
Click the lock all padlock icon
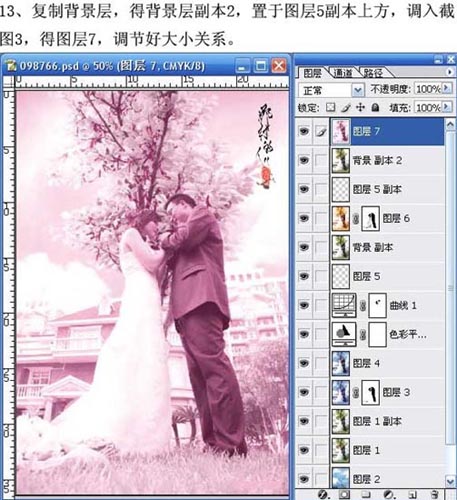pyautogui.click(x=375, y=107)
